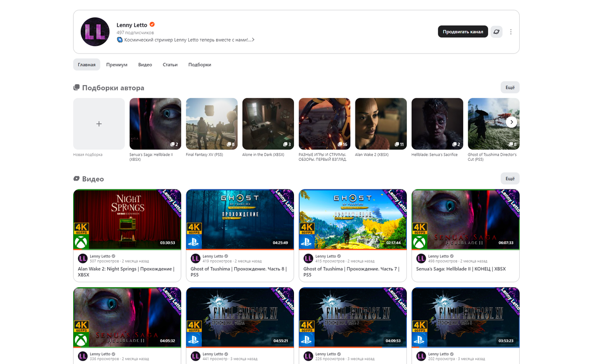Open the Подборки tab
594x364 pixels.
click(199, 65)
